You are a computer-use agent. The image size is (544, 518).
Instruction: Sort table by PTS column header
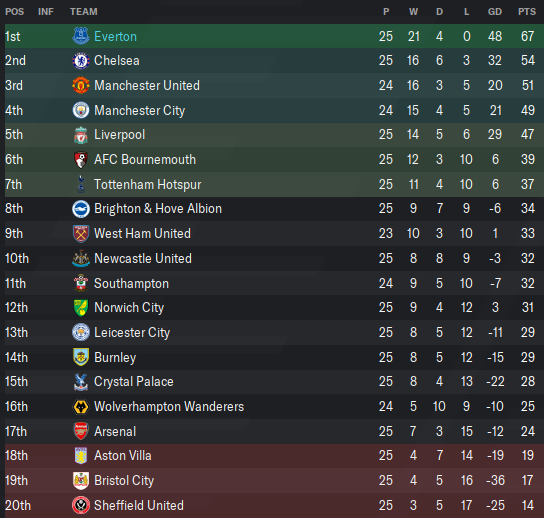click(x=527, y=12)
